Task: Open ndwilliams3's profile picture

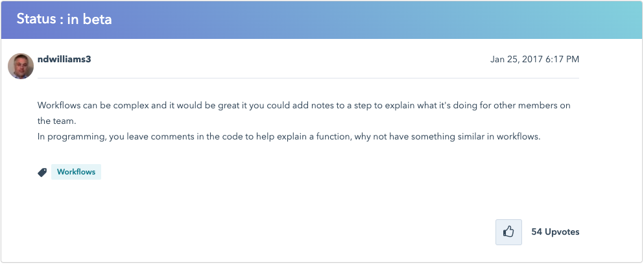Action: [x=21, y=66]
